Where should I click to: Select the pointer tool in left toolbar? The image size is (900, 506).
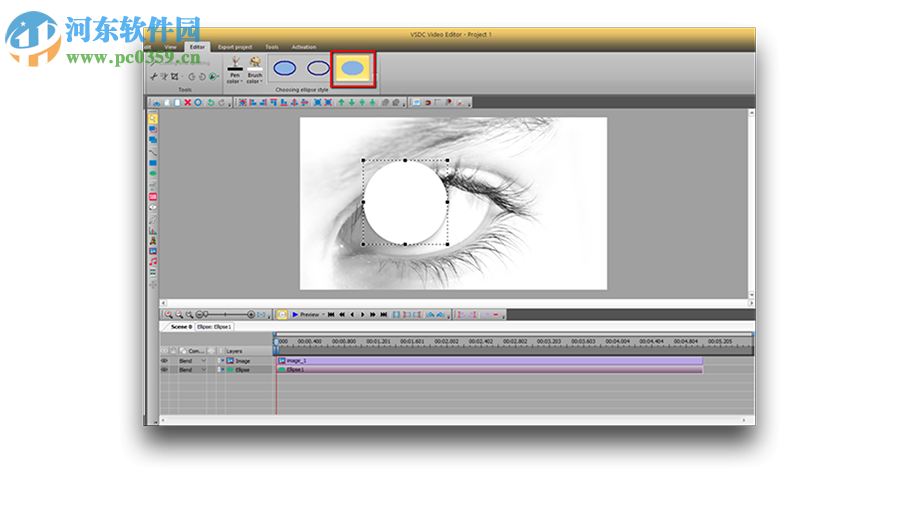153,118
